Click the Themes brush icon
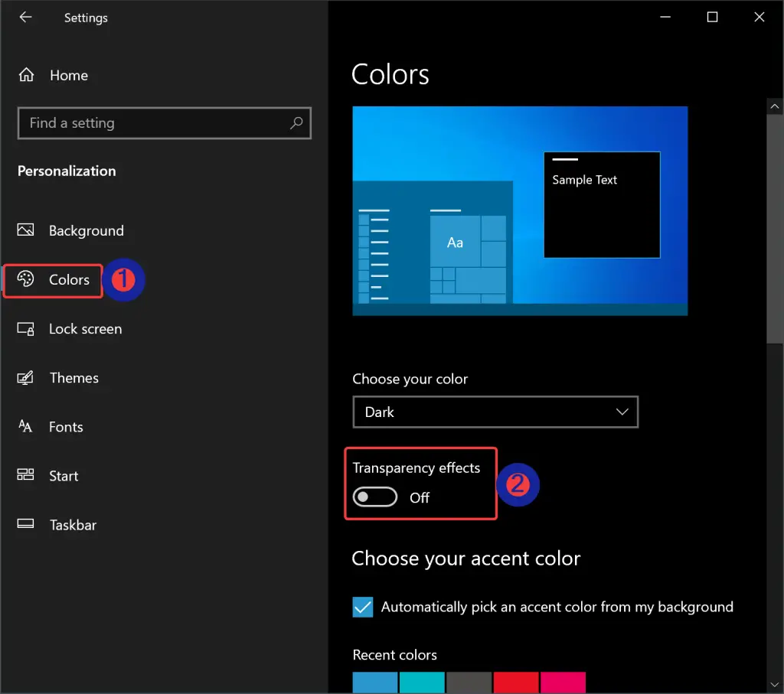784x694 pixels. point(25,378)
